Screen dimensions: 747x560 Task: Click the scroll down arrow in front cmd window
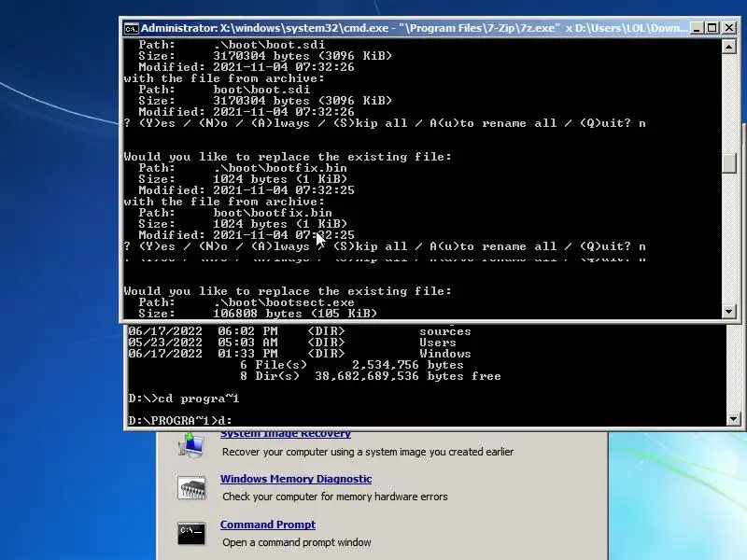pos(728,312)
